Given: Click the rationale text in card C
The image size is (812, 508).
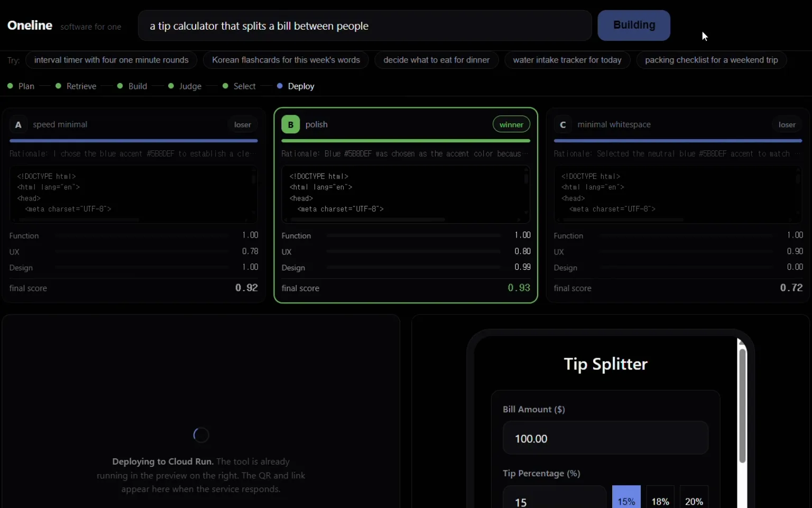Looking at the screenshot, I should pyautogui.click(x=678, y=153).
